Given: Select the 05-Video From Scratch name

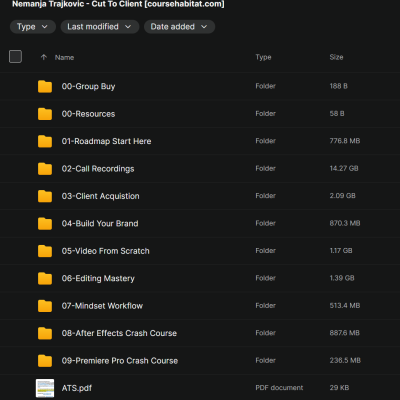Looking at the screenshot, I should tap(106, 251).
